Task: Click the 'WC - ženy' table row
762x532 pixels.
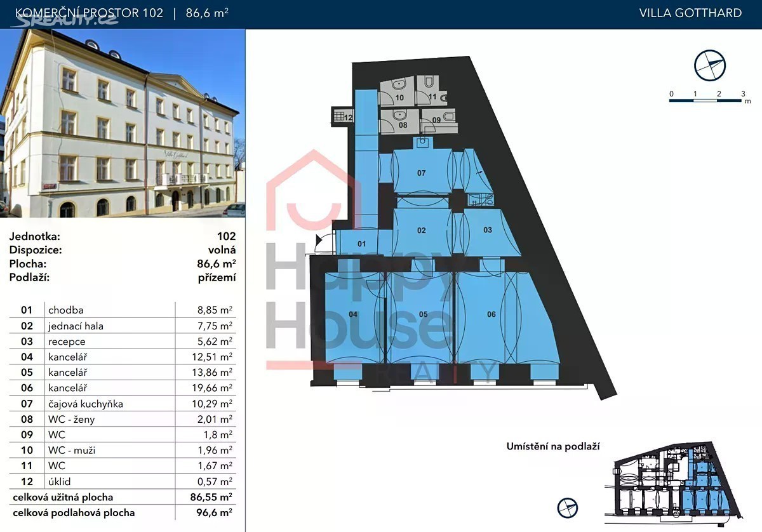Action: [123, 419]
